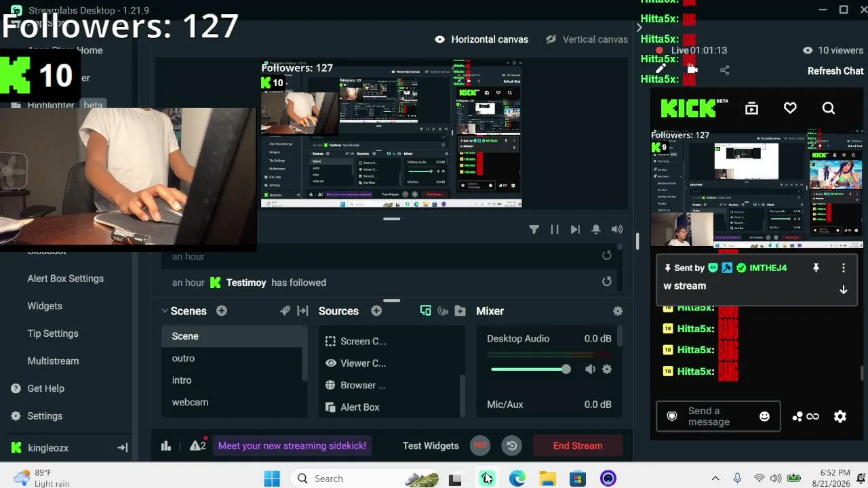Open File Explorer from the taskbar
The height and width of the screenshot is (488, 868).
coord(548,479)
